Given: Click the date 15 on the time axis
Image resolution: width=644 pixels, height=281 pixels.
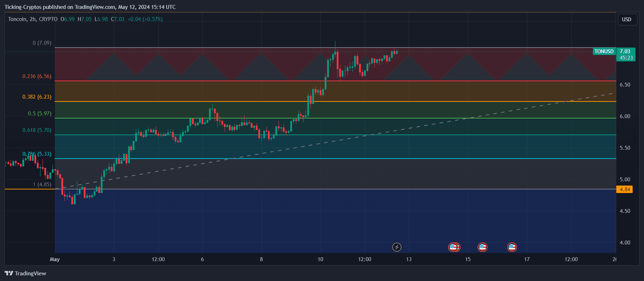Looking at the screenshot, I should pyautogui.click(x=468, y=259).
